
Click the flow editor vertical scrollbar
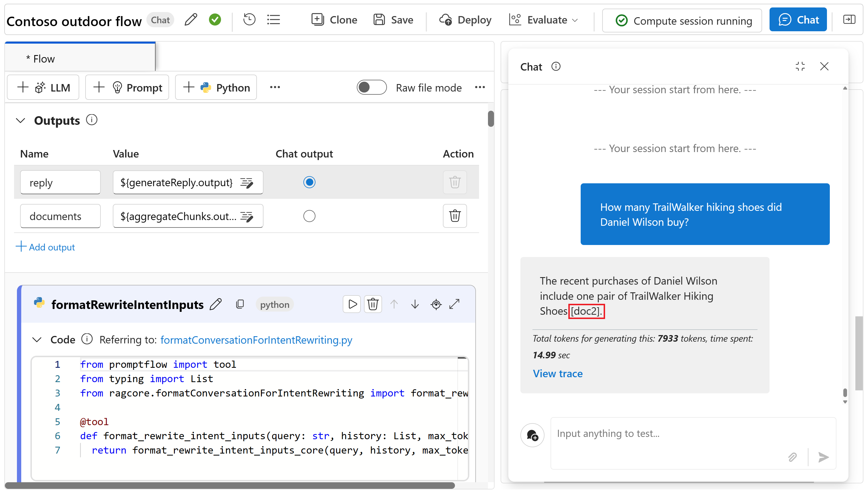(x=491, y=118)
